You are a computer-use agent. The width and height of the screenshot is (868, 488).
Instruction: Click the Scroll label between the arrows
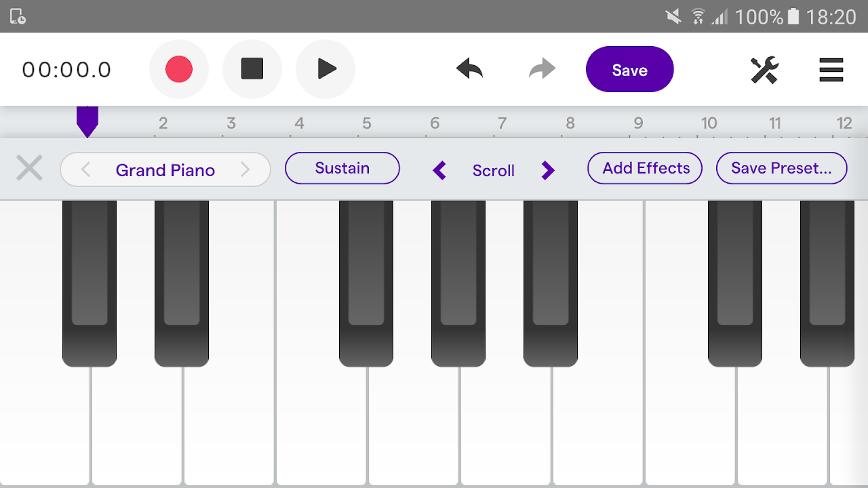tap(494, 171)
